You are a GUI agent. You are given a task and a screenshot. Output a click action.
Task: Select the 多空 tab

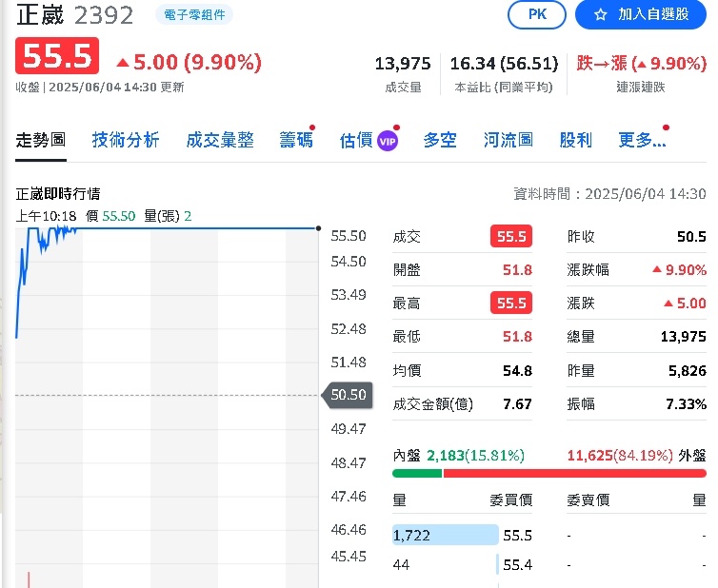point(440,140)
